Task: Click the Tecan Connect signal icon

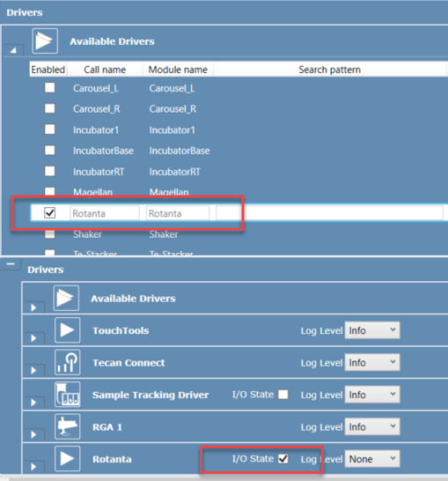Action: tap(68, 362)
